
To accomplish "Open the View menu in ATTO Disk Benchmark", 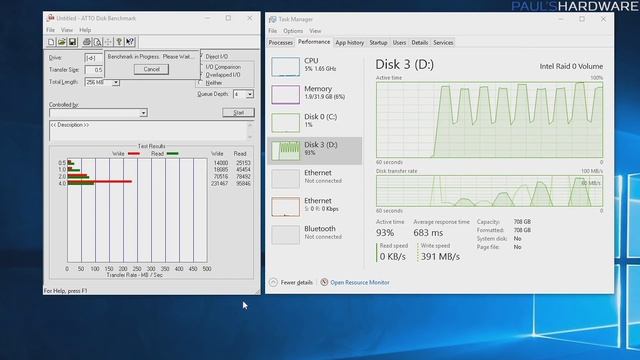I will pyautogui.click(x=67, y=30).
